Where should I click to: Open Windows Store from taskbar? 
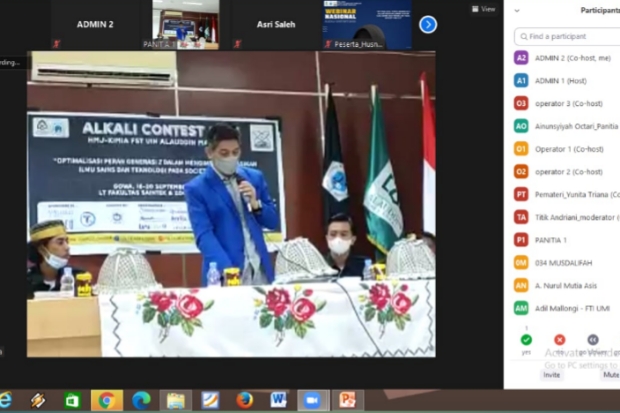pyautogui.click(x=72, y=400)
